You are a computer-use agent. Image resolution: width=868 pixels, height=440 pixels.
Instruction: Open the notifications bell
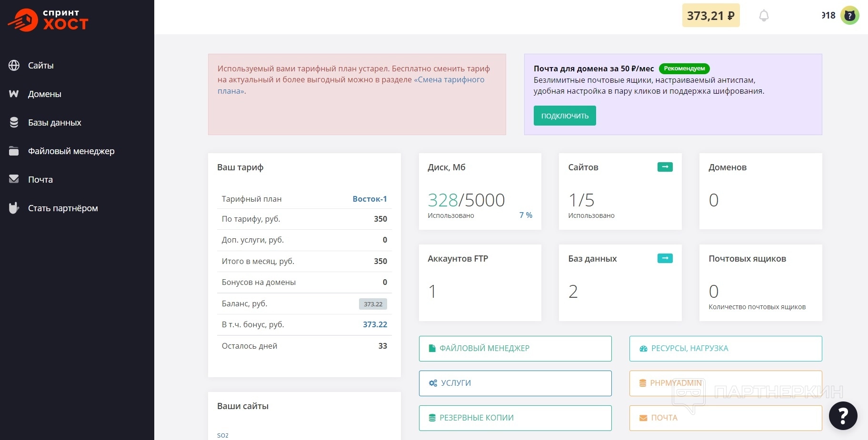click(764, 16)
